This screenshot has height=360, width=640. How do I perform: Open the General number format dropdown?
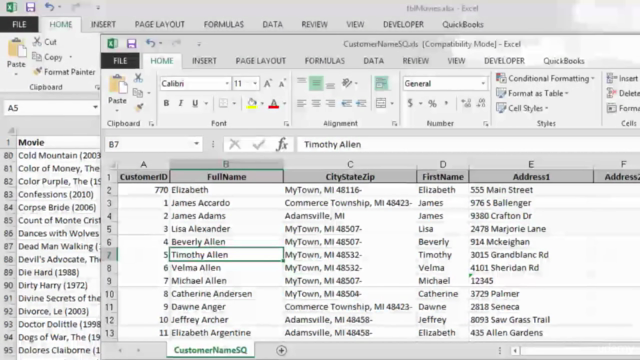click(x=483, y=84)
